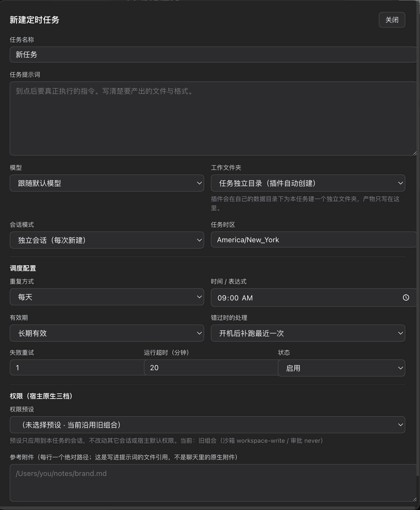Focus the 任务提示词 text area
The width and height of the screenshot is (420, 510).
[213, 119]
